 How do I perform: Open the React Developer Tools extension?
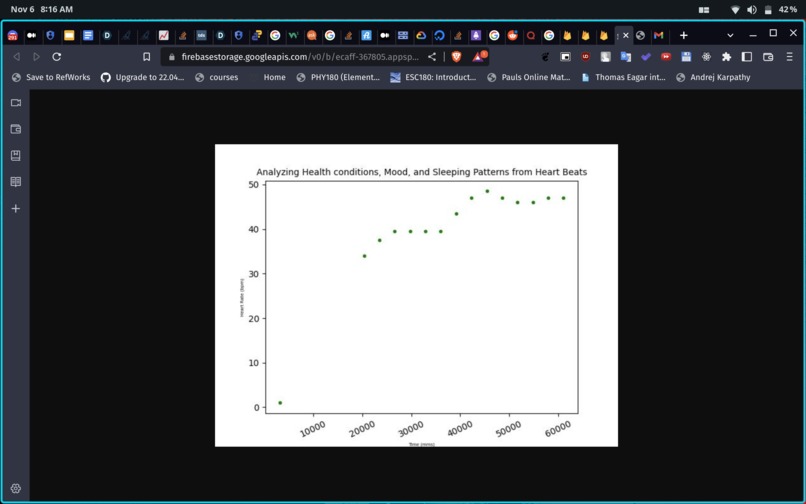[x=706, y=57]
